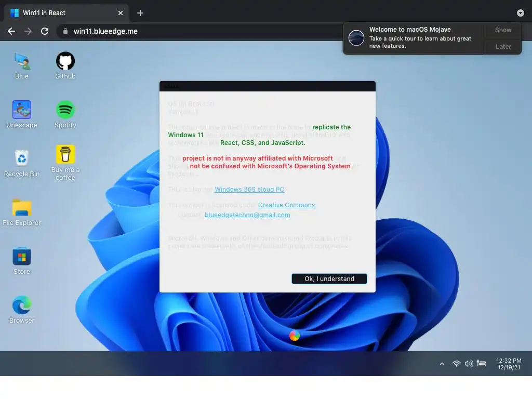This screenshot has height=399, width=532.
Task: Click the Ok, I understand button
Action: click(x=329, y=278)
